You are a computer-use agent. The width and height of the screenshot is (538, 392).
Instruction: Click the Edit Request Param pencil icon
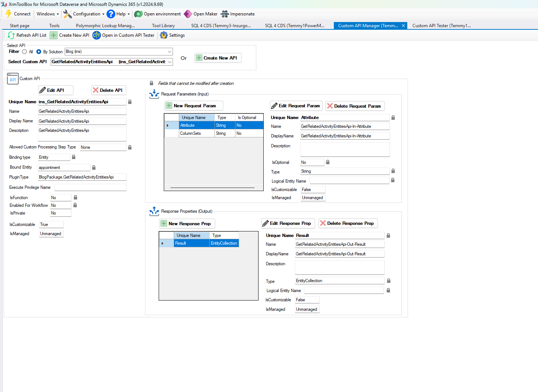click(x=274, y=106)
